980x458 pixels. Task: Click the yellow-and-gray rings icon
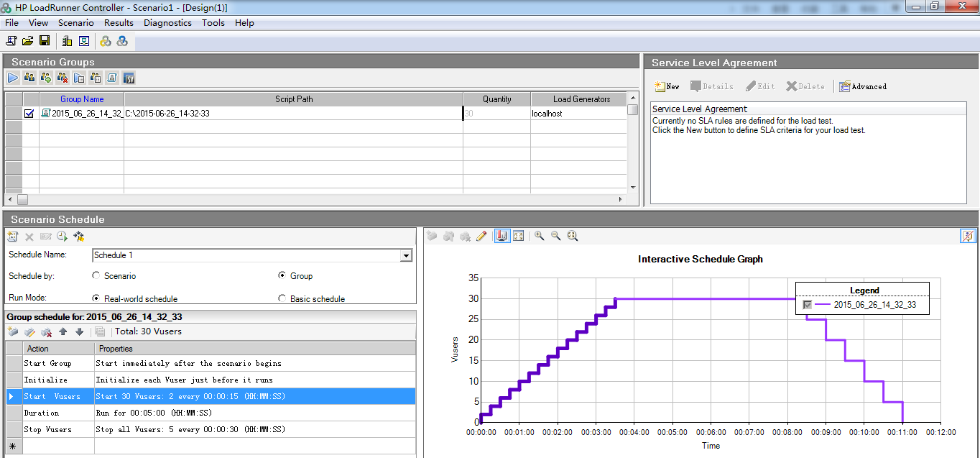[106, 41]
